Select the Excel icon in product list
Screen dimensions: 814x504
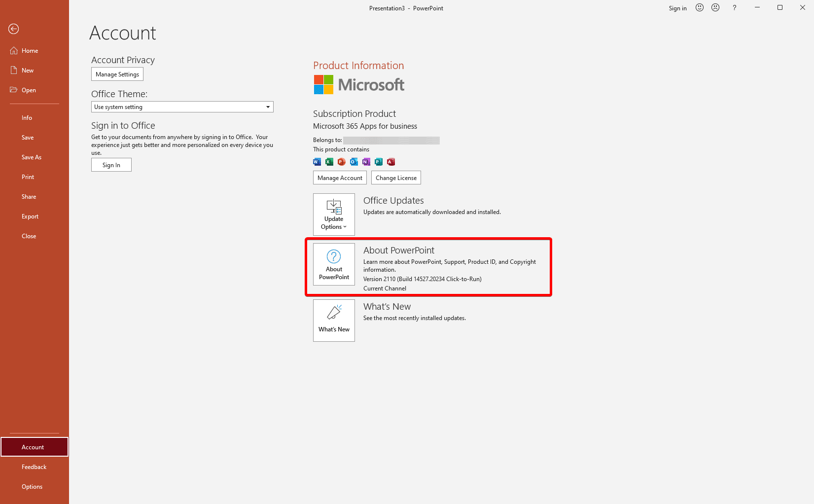(329, 162)
